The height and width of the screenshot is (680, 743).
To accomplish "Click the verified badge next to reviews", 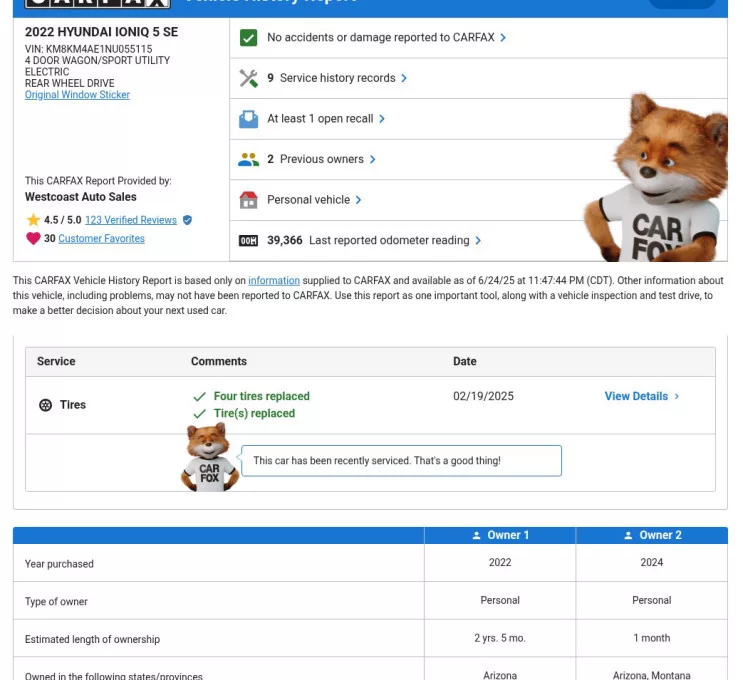I will coord(187,220).
